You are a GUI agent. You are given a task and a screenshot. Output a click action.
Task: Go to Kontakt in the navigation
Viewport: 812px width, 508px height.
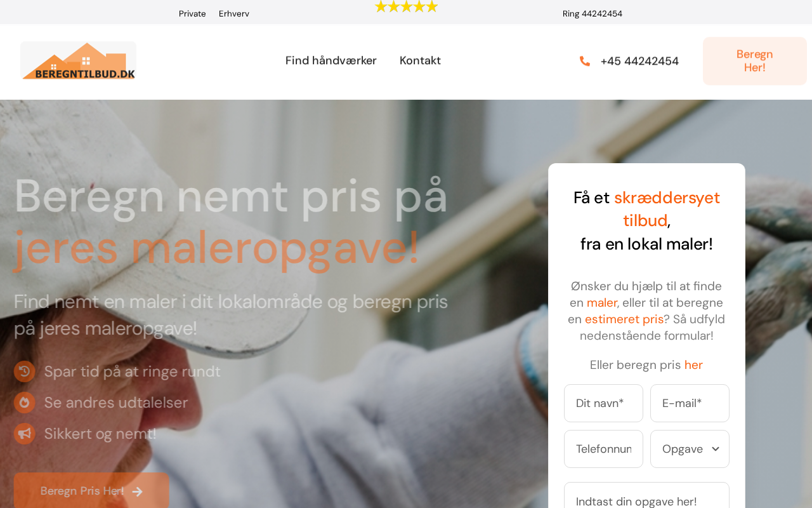click(420, 60)
